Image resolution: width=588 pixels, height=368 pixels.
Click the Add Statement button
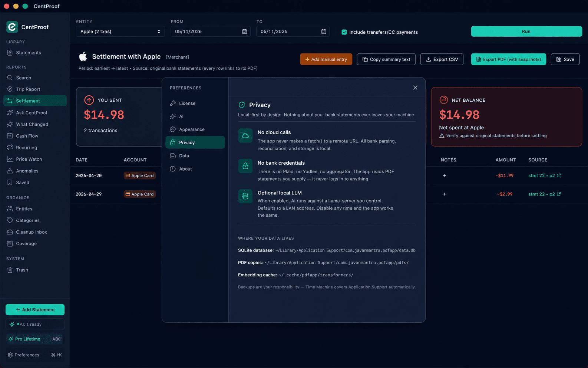click(35, 310)
